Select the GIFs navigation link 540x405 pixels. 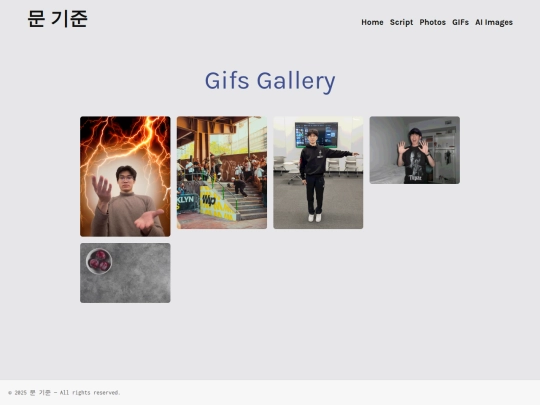[460, 22]
